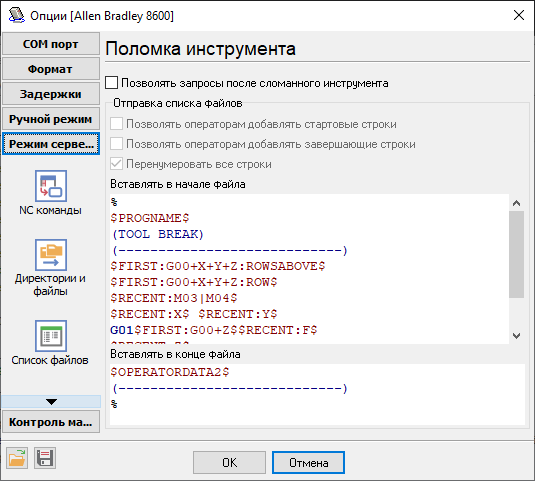Click the dashed comment line in the end-of-file editor

(230, 388)
